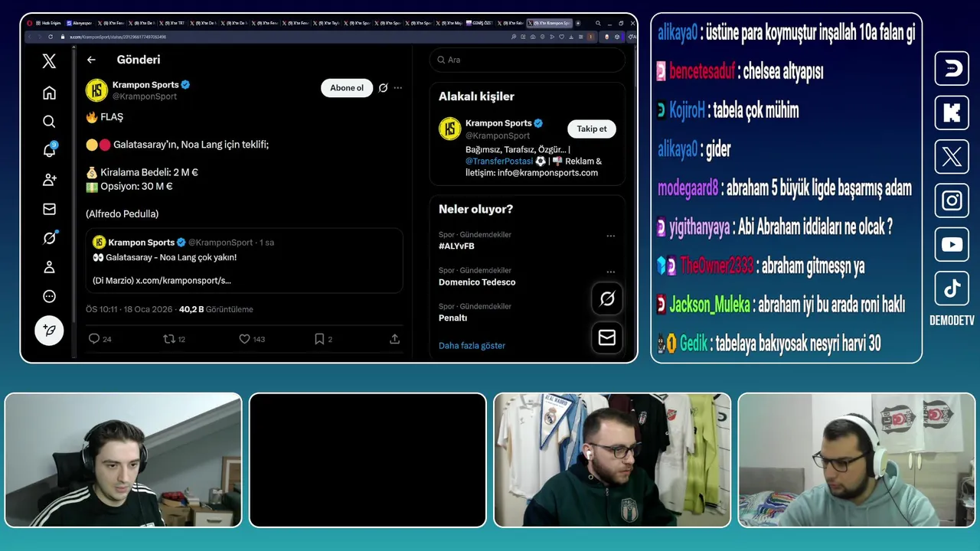Open a new tab with the plus button
Screen dimensions: 980x551
point(578,23)
